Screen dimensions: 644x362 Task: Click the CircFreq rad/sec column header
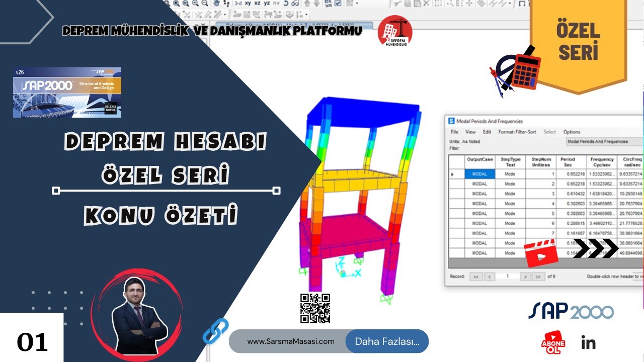pos(631,162)
